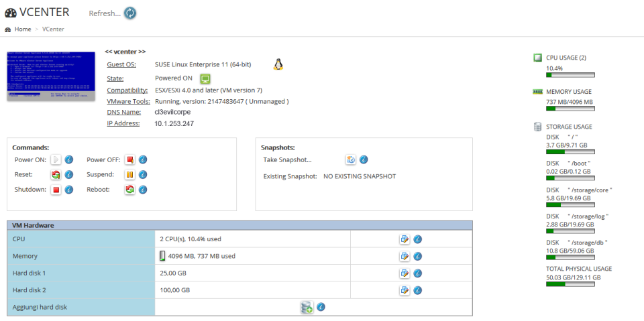Open info icon in CPU row
Viewport: 644px width, 321px height.
[x=418, y=239]
